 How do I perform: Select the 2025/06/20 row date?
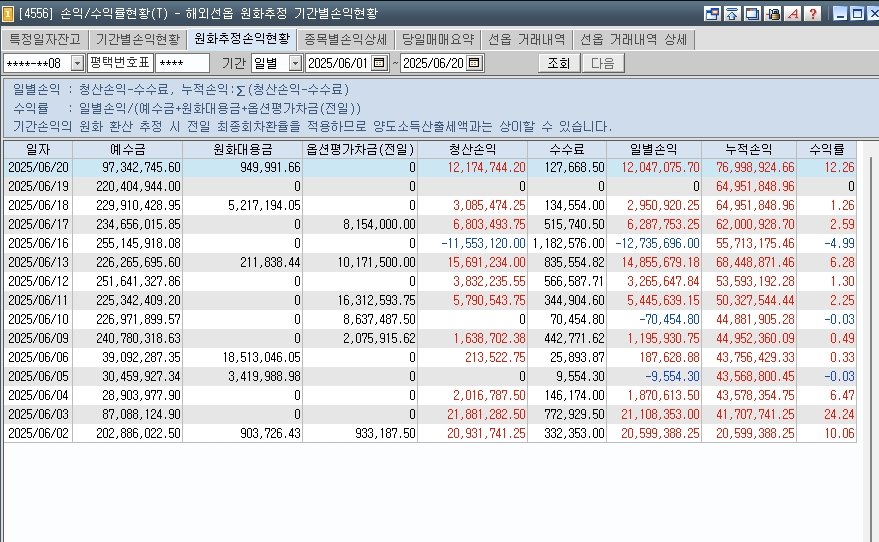point(38,168)
